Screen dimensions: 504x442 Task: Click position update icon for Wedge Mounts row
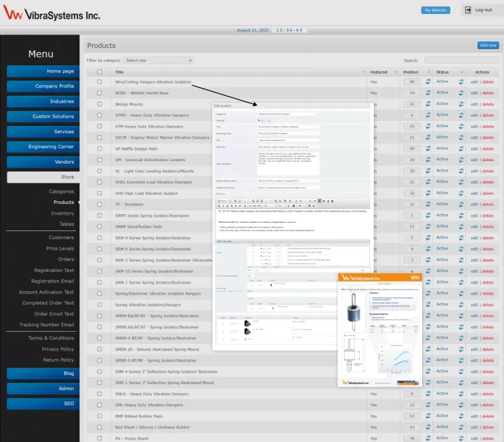pyautogui.click(x=428, y=104)
